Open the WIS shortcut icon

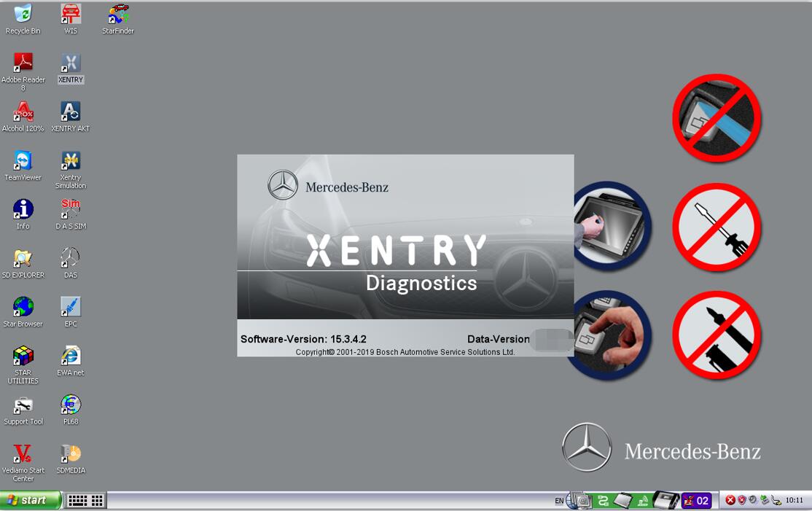pyautogui.click(x=71, y=19)
